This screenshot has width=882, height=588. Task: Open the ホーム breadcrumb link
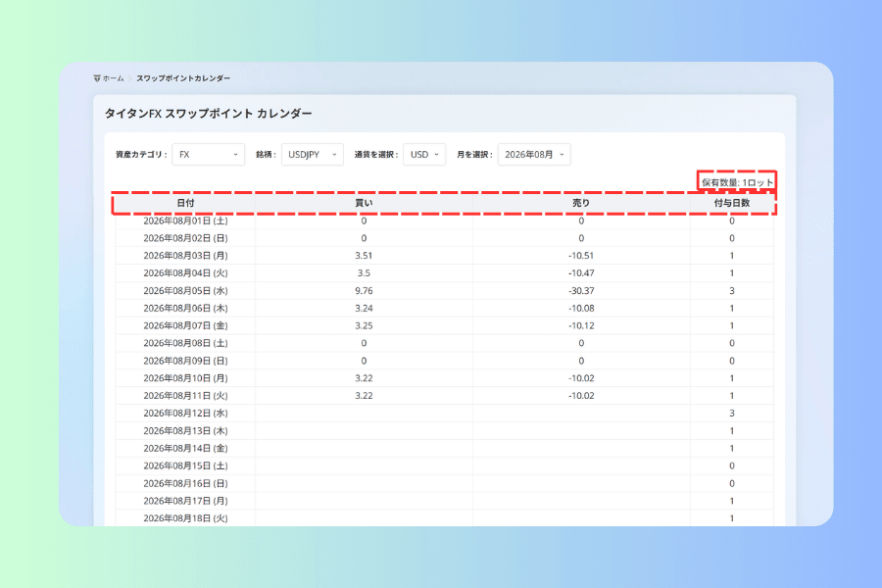[x=113, y=78]
